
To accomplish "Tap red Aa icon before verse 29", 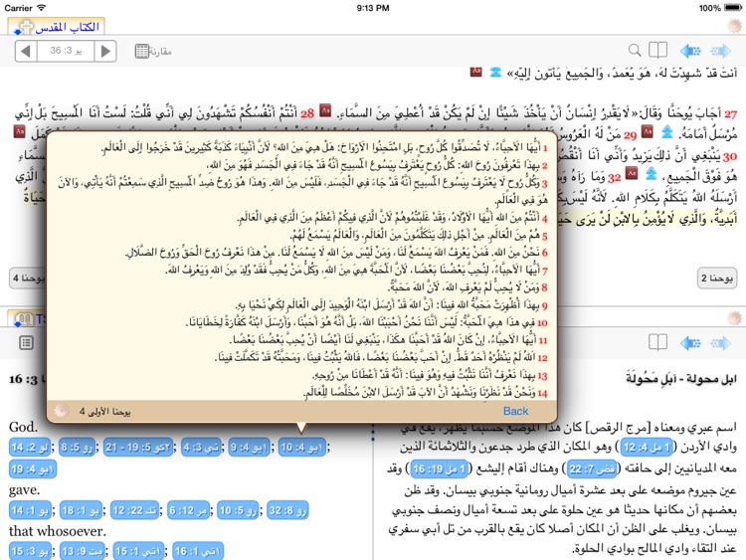I will click(x=648, y=131).
